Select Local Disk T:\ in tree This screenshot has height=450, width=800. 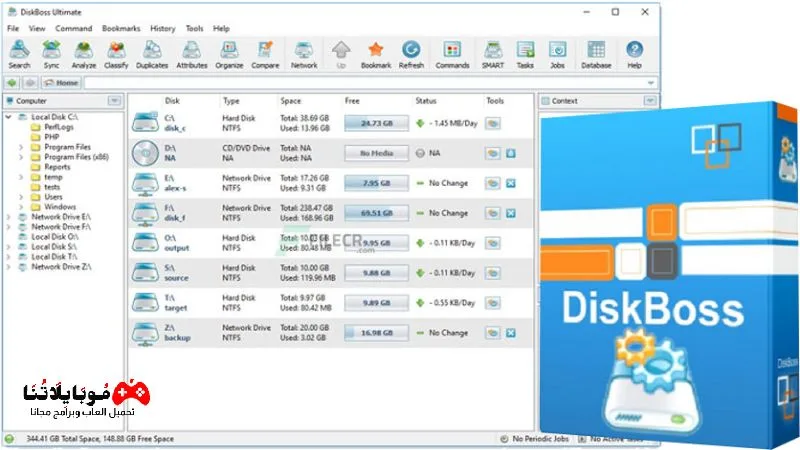pos(54,257)
